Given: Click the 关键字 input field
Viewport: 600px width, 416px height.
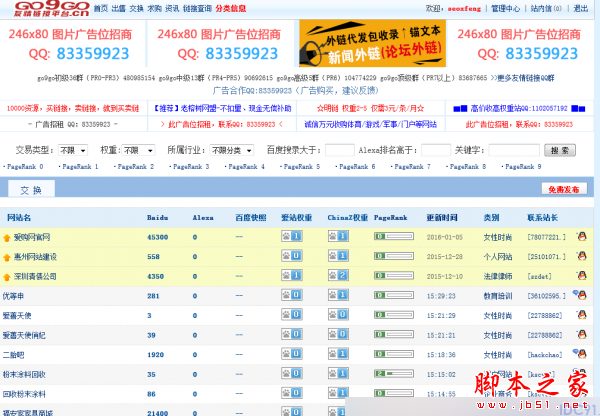Looking at the screenshot, I should (x=514, y=150).
